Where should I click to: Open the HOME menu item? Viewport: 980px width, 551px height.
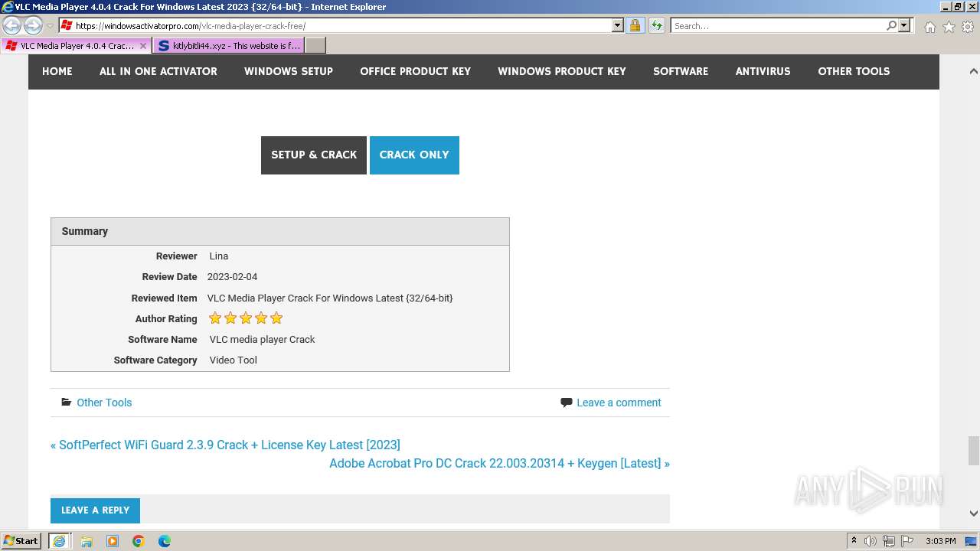(57, 71)
